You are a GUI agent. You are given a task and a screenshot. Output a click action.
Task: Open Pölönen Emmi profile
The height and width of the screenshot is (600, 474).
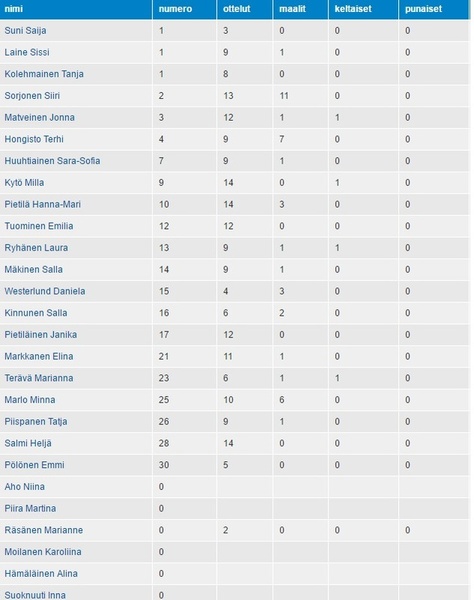pyautogui.click(x=34, y=465)
